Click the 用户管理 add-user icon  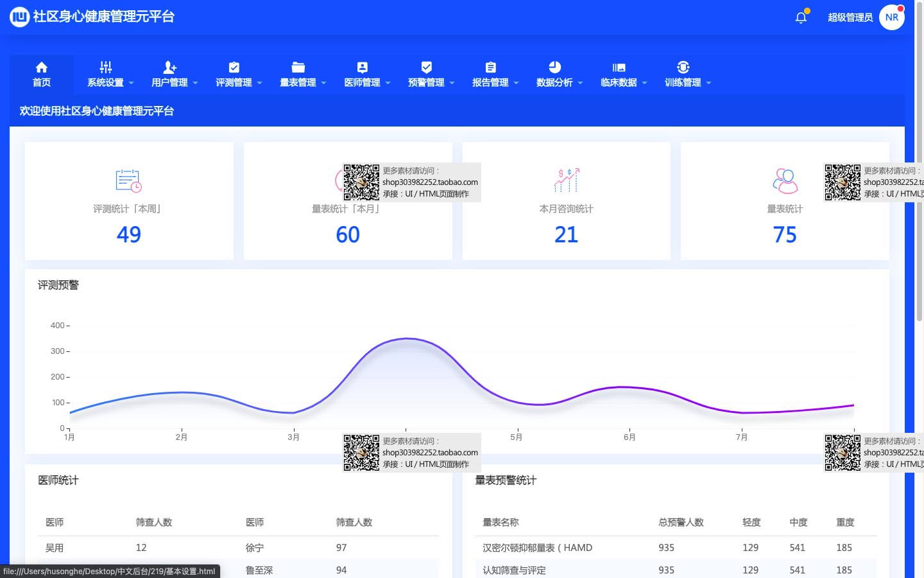pos(169,67)
